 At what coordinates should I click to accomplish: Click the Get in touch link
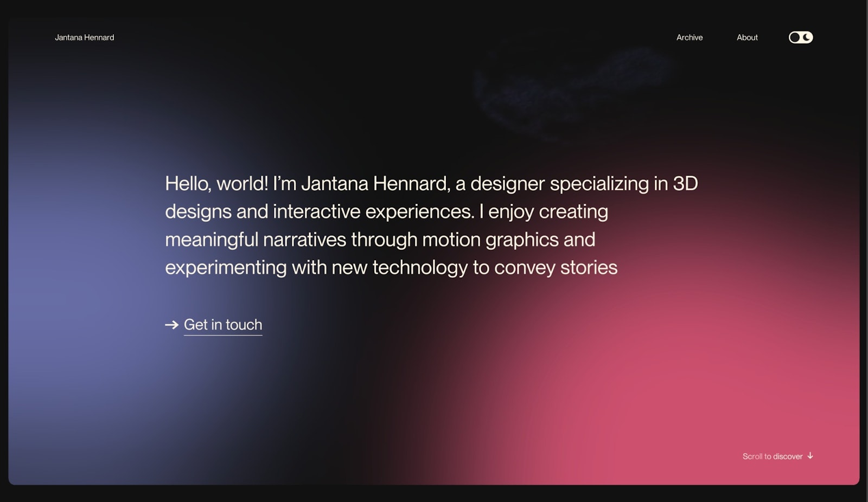coord(223,325)
